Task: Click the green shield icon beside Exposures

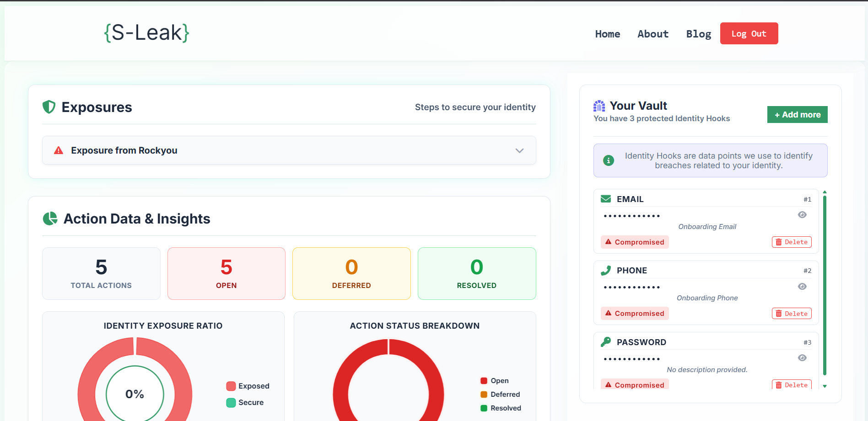Action: click(x=49, y=107)
